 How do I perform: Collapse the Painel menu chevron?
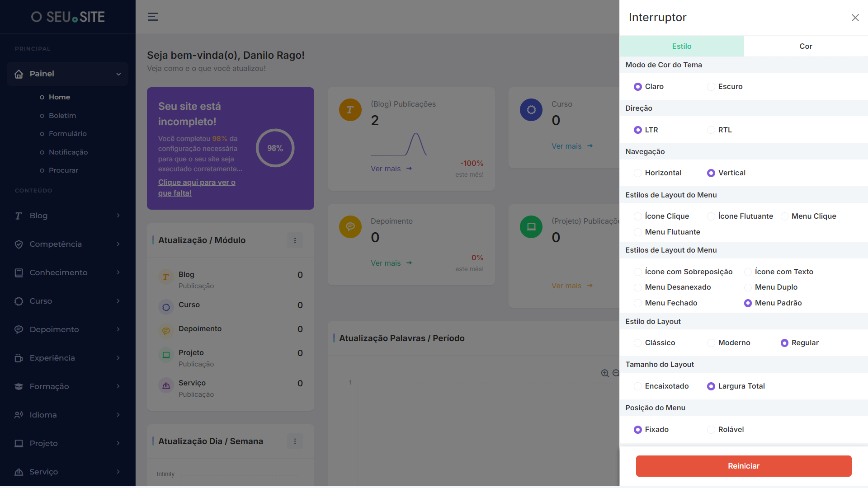point(118,74)
